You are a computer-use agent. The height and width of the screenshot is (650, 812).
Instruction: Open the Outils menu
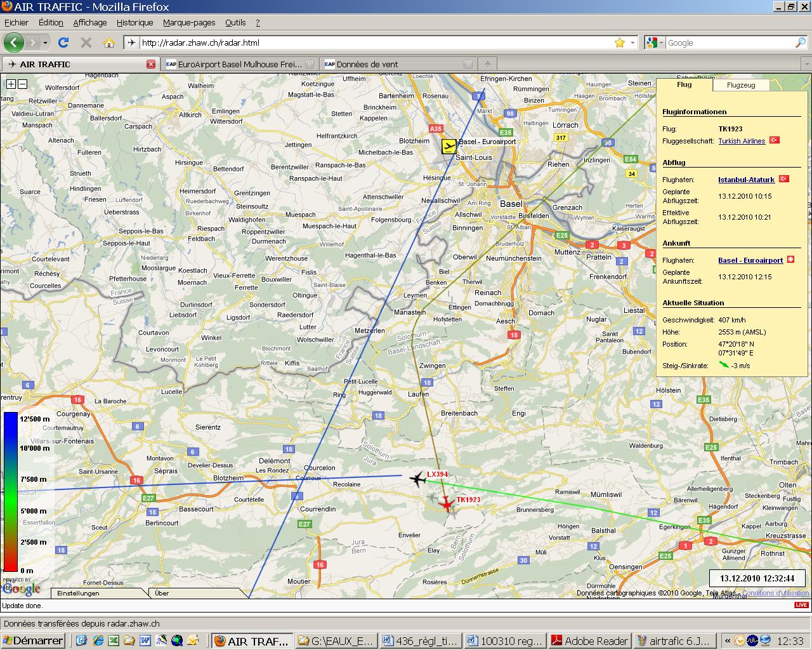click(235, 22)
